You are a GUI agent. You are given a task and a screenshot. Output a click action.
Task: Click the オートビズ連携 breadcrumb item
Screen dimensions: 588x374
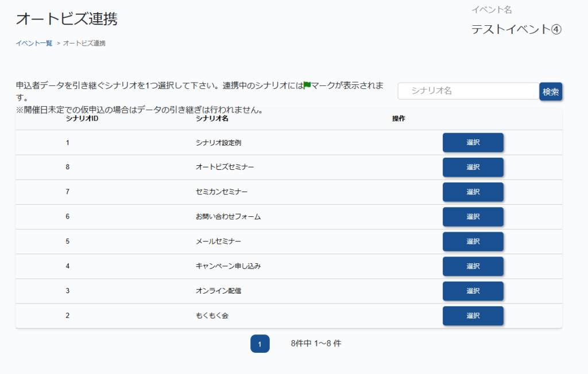pos(84,43)
